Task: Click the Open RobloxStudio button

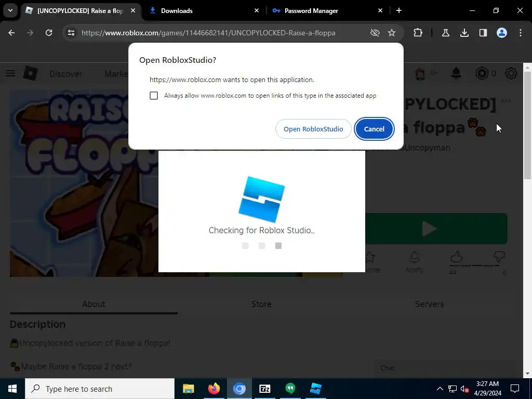Action: click(x=313, y=129)
